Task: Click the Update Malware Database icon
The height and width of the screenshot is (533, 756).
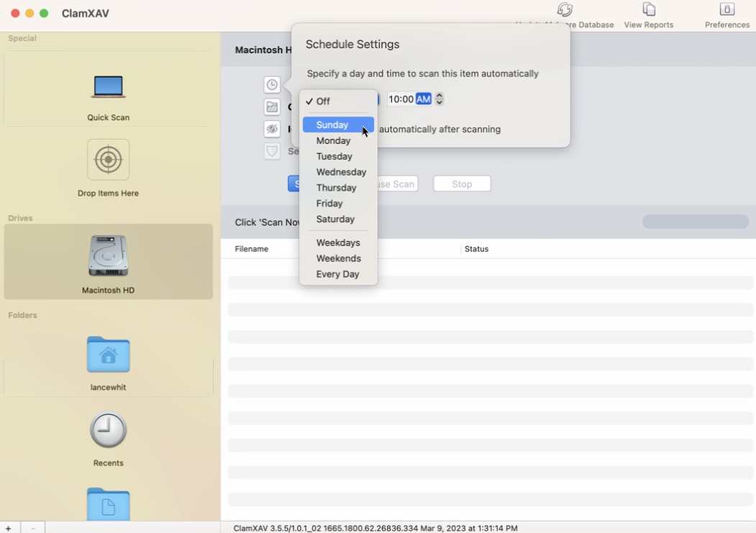Action: click(565, 9)
